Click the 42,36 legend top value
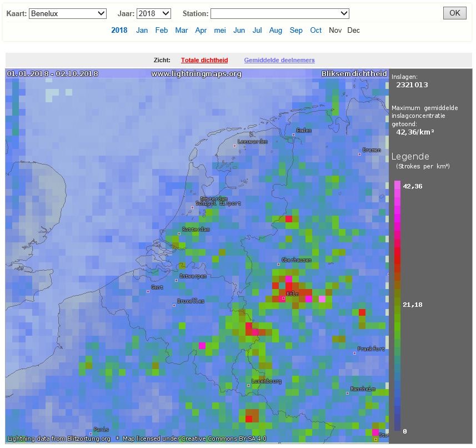This screenshot has width=476, height=448. point(413,186)
